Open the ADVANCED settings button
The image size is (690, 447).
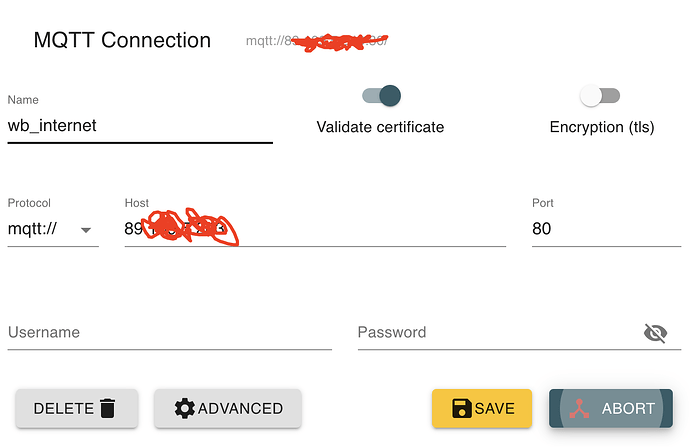(x=228, y=408)
